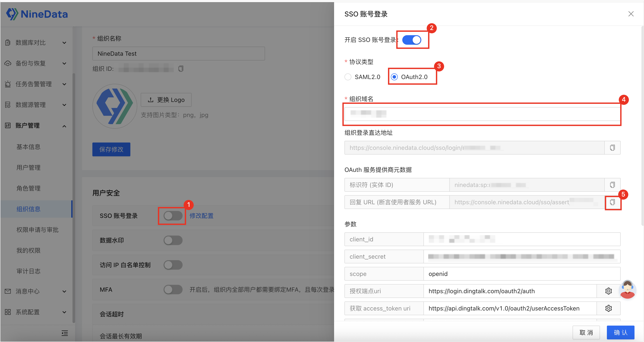Open settings gear for access_token uri
Image resolution: width=644 pixels, height=342 pixels.
[608, 308]
